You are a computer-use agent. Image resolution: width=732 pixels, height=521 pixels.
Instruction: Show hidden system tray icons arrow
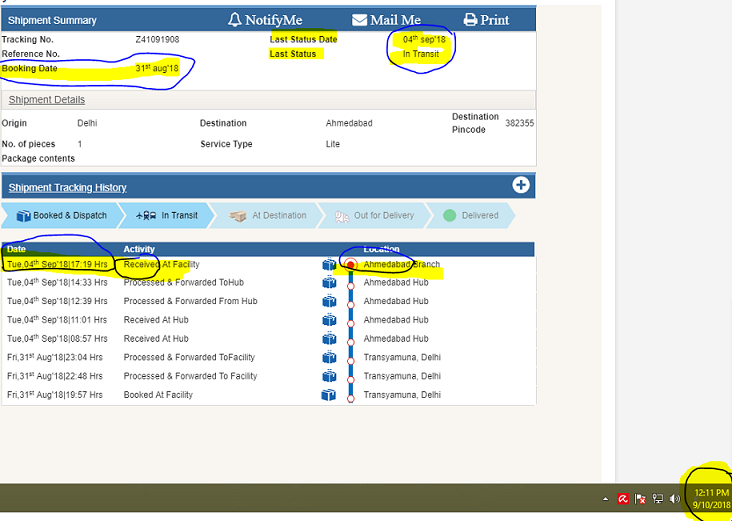coord(604,498)
